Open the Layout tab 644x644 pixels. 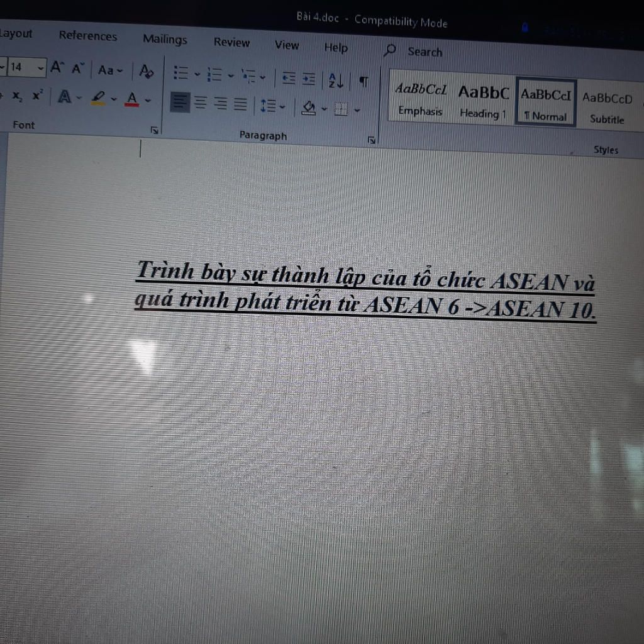[16, 33]
